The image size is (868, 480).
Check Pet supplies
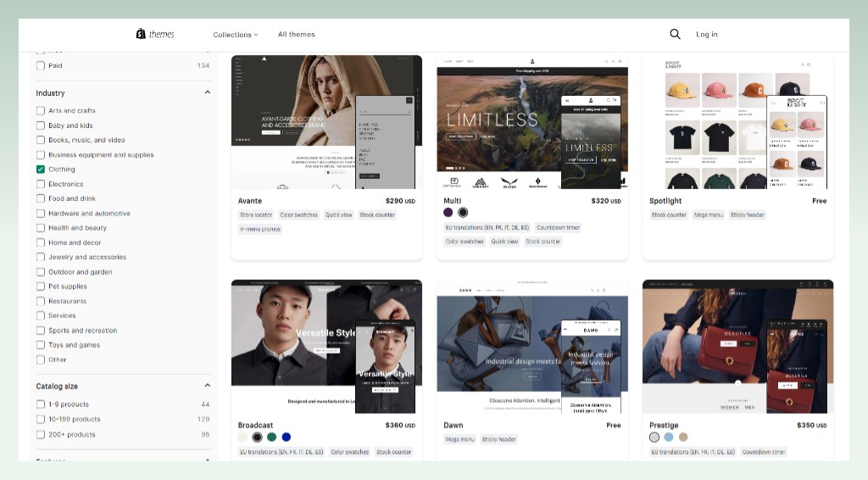click(41, 287)
